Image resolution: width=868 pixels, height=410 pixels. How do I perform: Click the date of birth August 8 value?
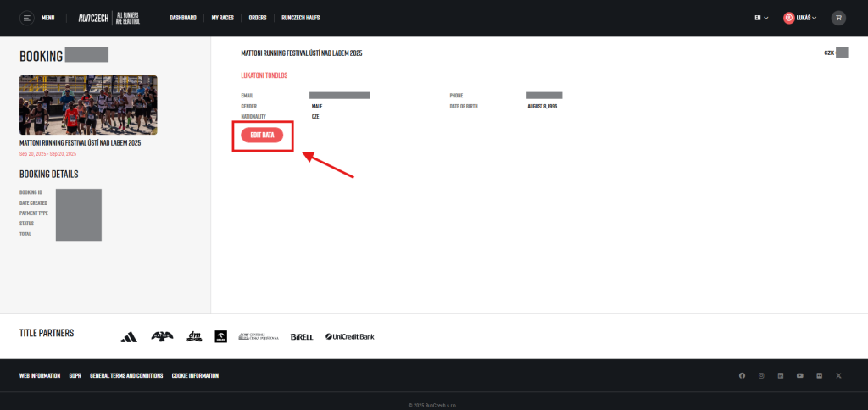coord(542,106)
